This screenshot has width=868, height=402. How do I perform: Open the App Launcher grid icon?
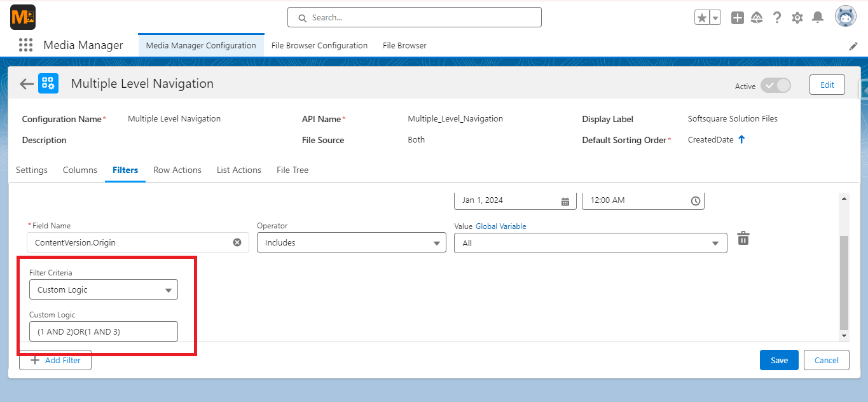tap(25, 45)
